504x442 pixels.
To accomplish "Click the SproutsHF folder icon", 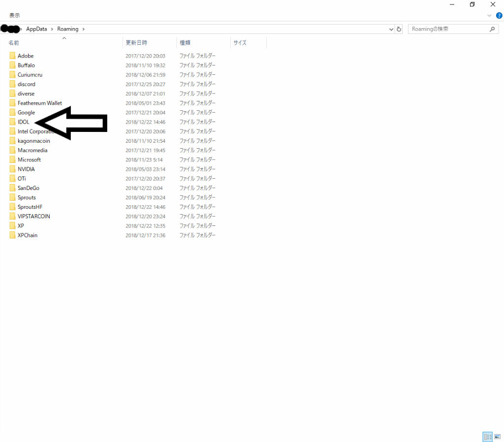I will click(x=12, y=207).
